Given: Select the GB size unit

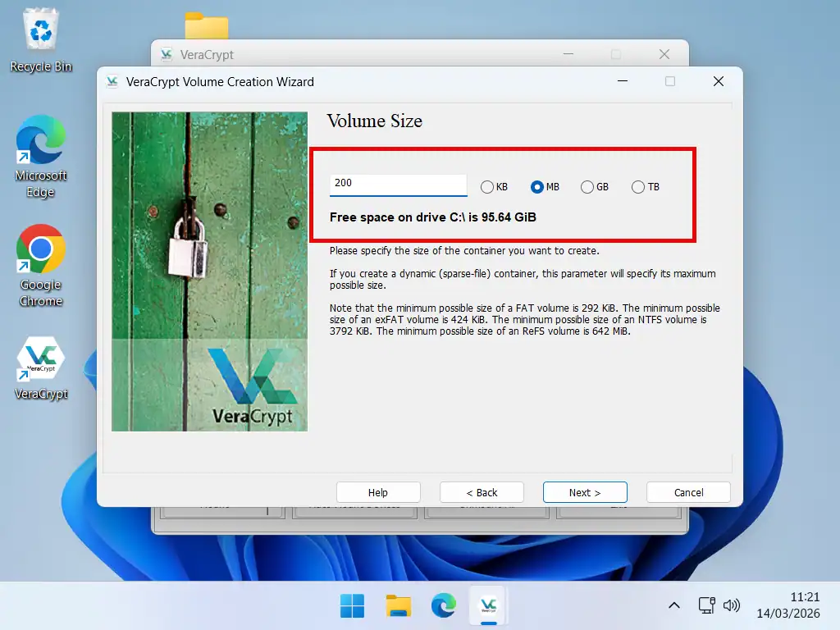Looking at the screenshot, I should 587,186.
